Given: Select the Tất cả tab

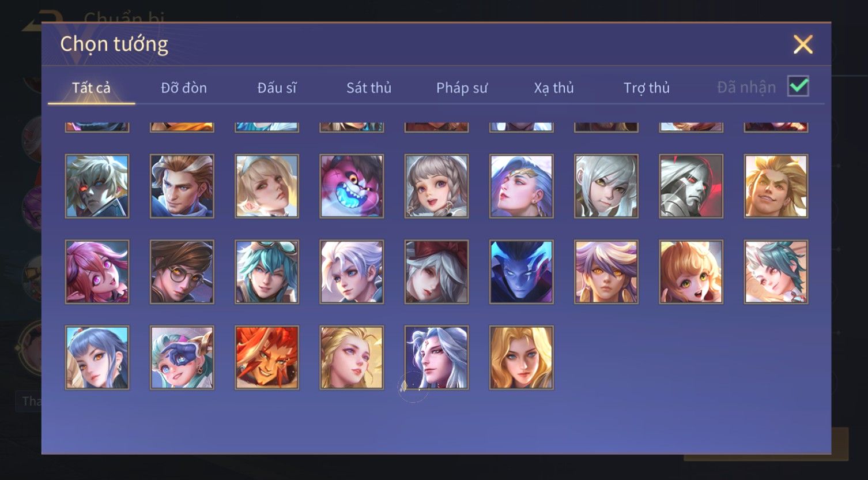Looking at the screenshot, I should click(x=91, y=88).
